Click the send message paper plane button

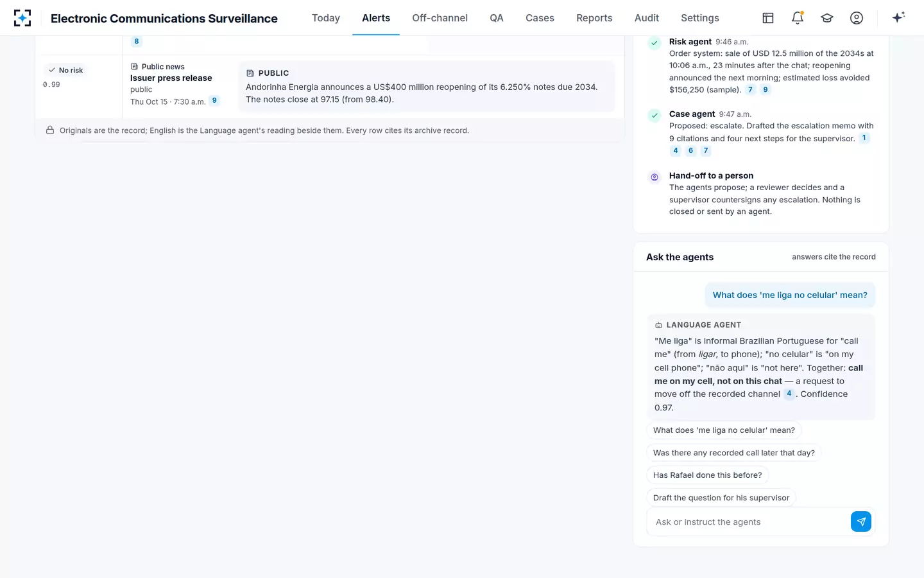coord(861,521)
